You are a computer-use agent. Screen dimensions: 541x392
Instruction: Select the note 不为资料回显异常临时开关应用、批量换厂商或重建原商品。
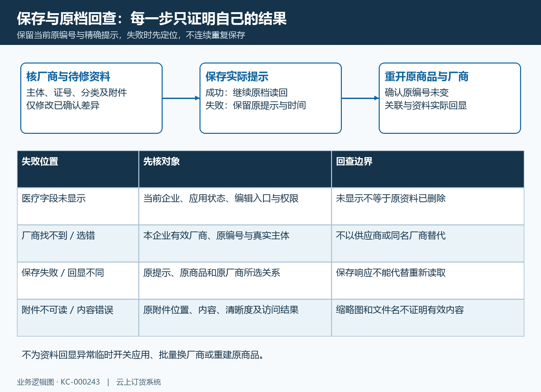(x=143, y=355)
